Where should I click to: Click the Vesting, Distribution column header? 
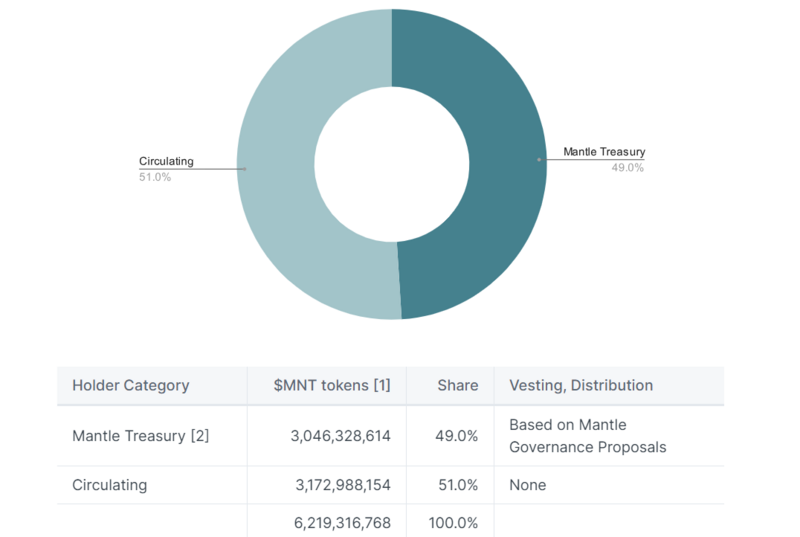581,385
